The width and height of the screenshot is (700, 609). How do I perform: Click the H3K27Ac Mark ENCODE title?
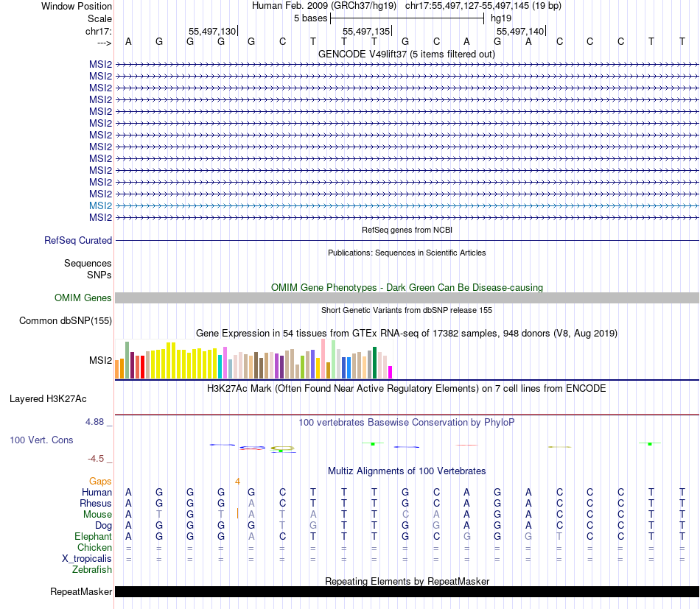[x=406, y=388]
